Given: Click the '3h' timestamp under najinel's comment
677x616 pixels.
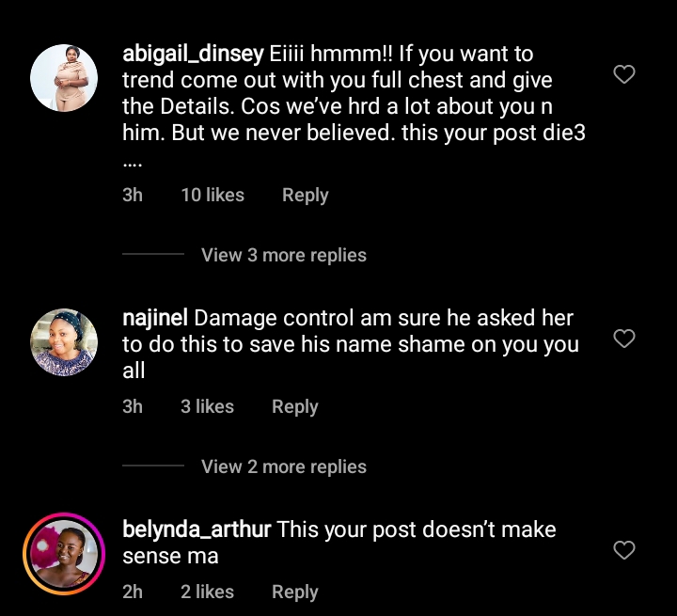Looking at the screenshot, I should 133,406.
